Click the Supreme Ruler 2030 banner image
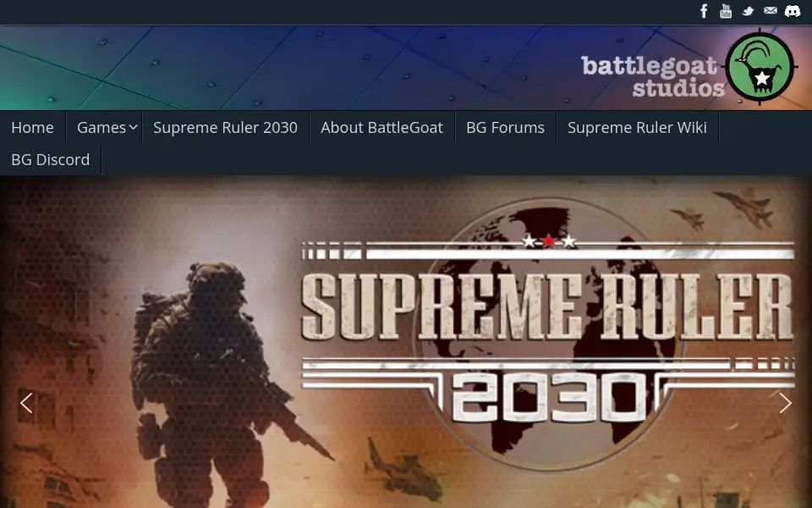 coord(406,342)
